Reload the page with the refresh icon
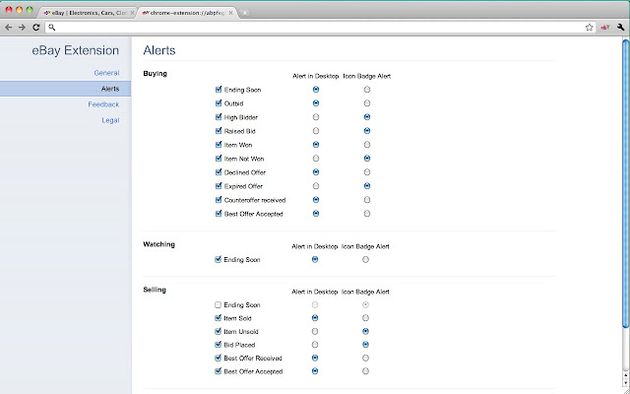This screenshot has height=394, width=630. tap(36, 27)
